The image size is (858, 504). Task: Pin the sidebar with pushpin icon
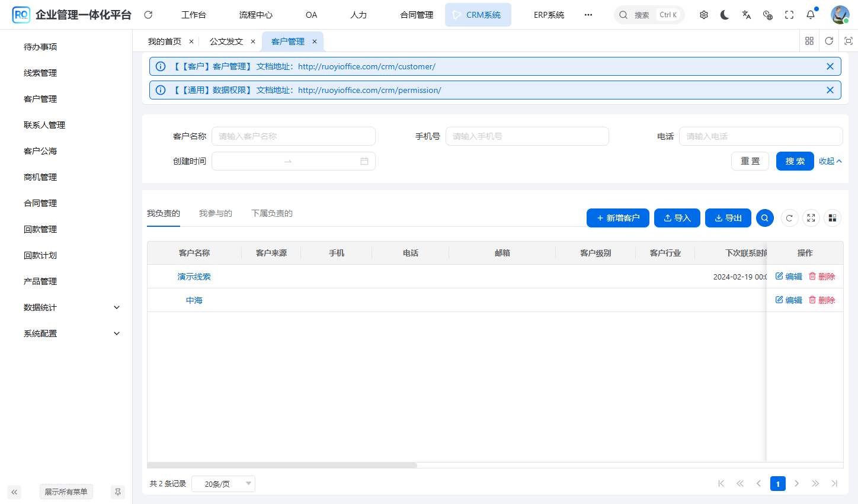118,492
